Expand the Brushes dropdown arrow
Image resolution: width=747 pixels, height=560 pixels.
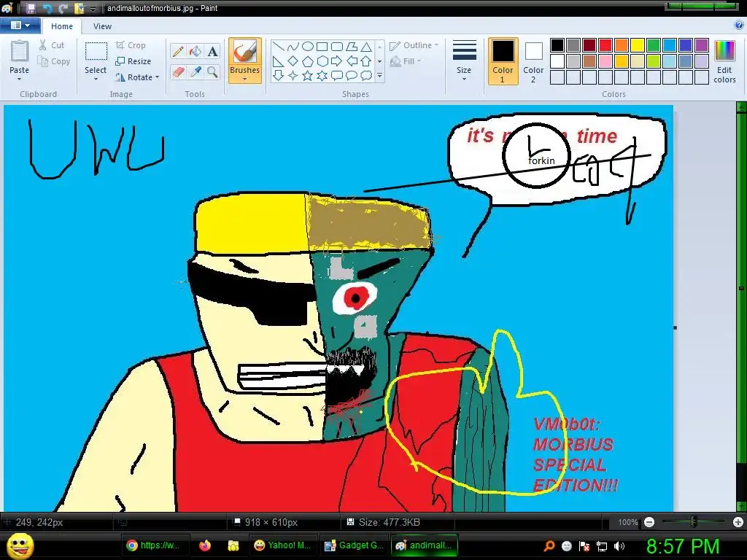[245, 79]
